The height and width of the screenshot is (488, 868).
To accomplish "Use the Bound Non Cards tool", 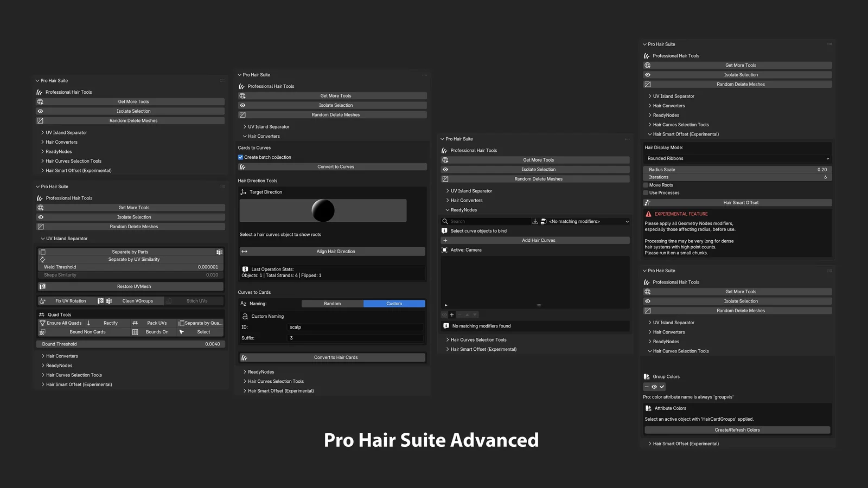I will [x=87, y=331].
